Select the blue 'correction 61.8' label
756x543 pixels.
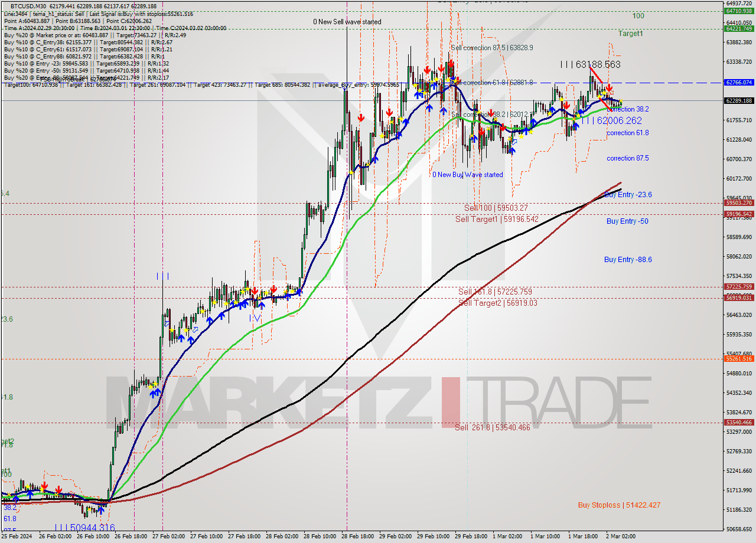628,133
